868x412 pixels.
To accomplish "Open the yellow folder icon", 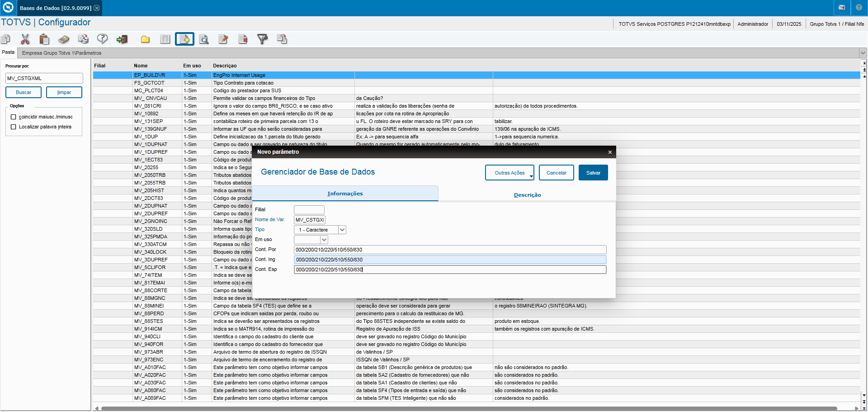I will point(145,39).
